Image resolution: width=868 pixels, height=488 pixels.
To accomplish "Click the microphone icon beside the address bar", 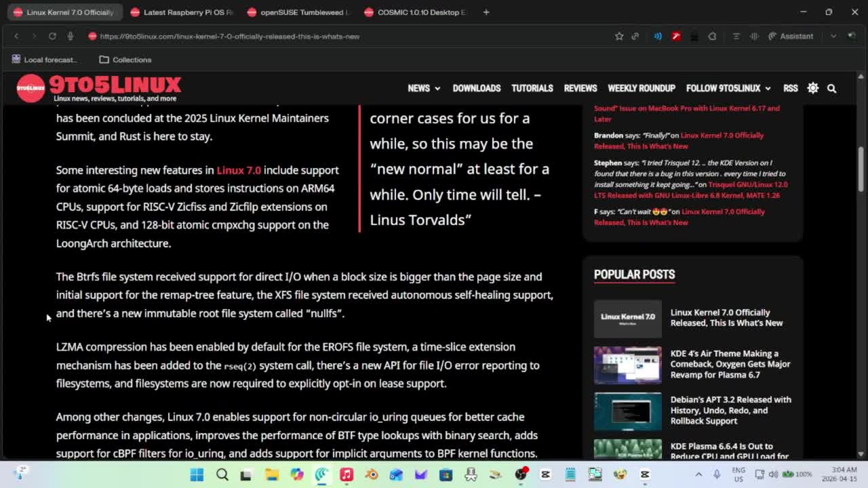I will (71, 36).
